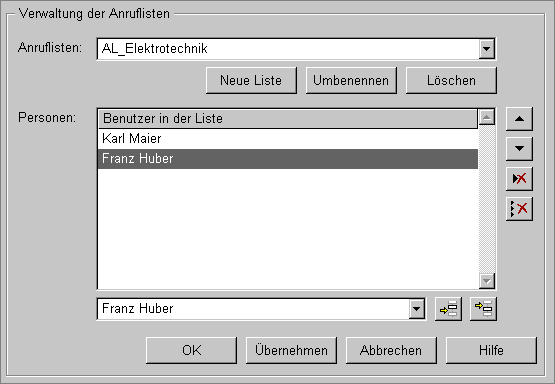Cancel the dialog with Abbrechen
The height and width of the screenshot is (384, 555).
(391, 350)
